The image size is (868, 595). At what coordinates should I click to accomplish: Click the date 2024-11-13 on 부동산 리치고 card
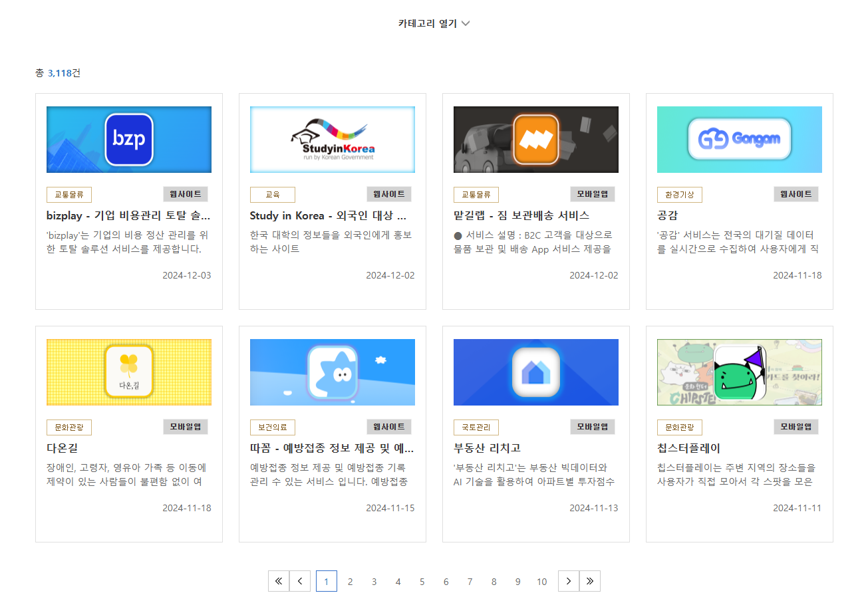594,508
